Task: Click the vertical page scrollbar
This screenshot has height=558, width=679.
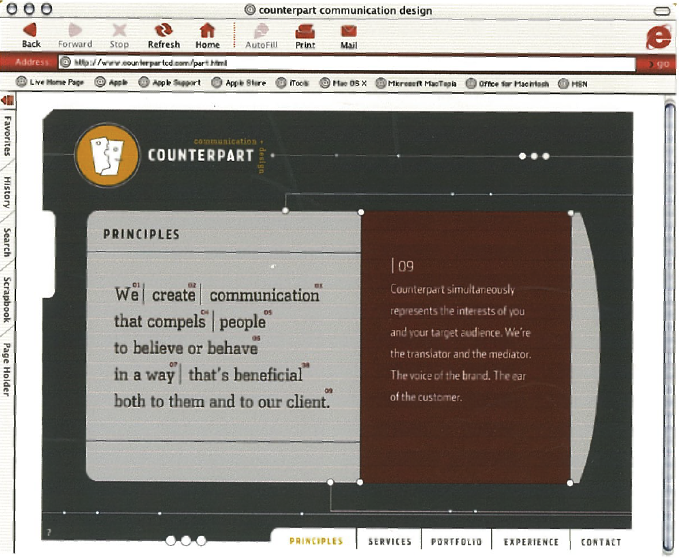Action: (x=670, y=300)
